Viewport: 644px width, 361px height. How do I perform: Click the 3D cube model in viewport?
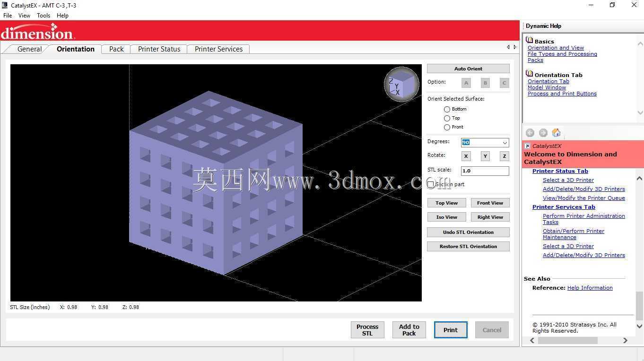point(216,183)
